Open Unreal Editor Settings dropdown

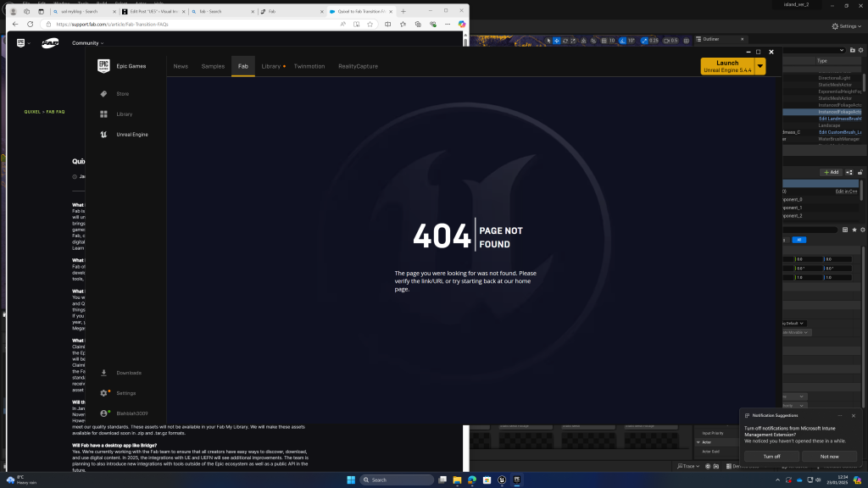[847, 26]
